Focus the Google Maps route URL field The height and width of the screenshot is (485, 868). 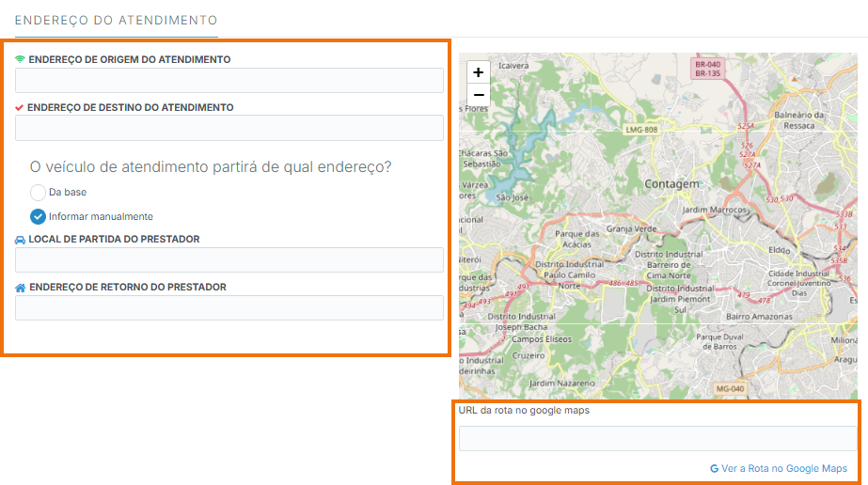tap(656, 439)
